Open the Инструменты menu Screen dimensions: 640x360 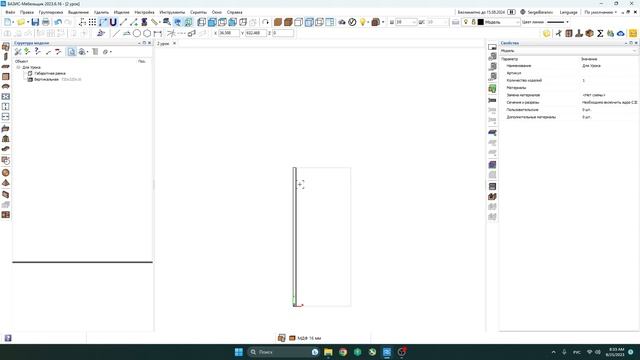pyautogui.click(x=172, y=12)
